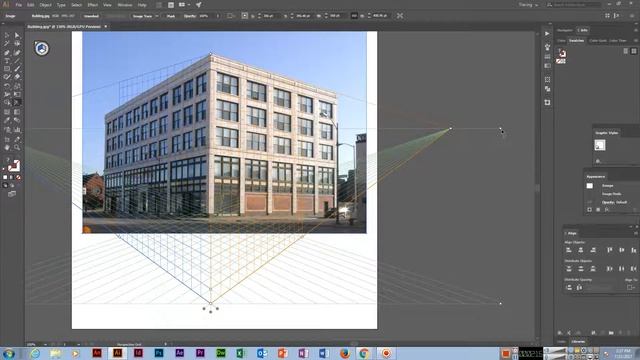Open the Actions panel play icon
This screenshot has height=360, width=640.
pos(547,33)
